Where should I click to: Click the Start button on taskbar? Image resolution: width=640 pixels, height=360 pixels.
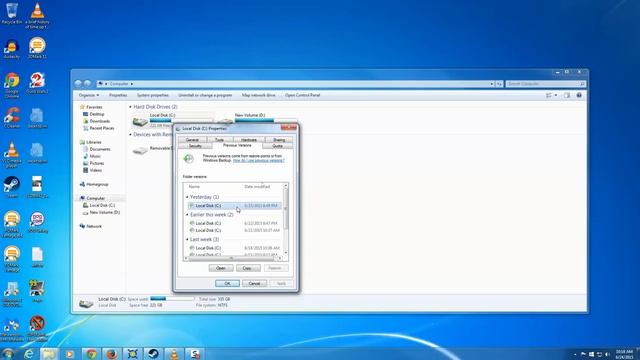click(x=7, y=353)
